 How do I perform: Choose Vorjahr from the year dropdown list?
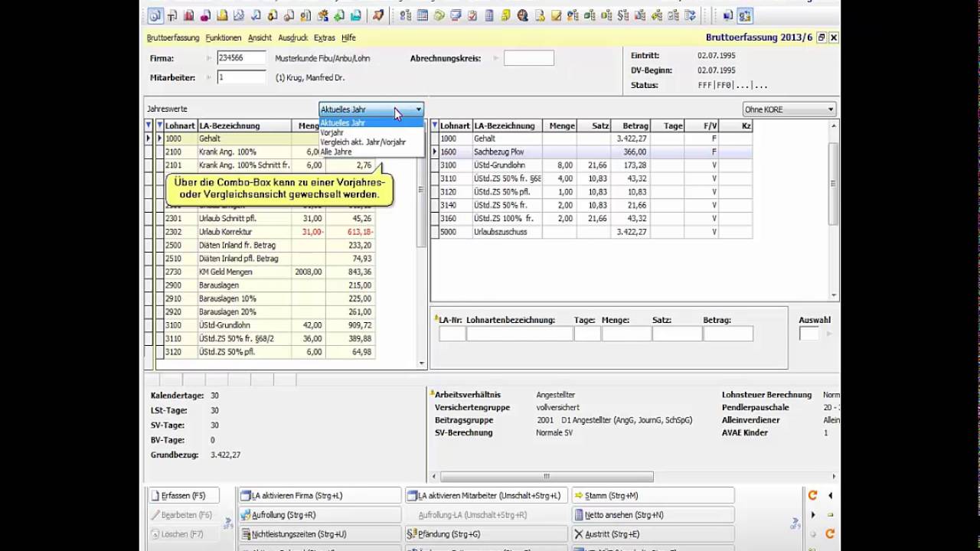coord(332,132)
